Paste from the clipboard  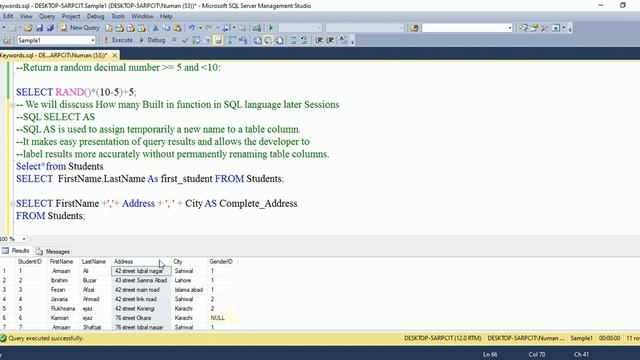tap(177, 28)
